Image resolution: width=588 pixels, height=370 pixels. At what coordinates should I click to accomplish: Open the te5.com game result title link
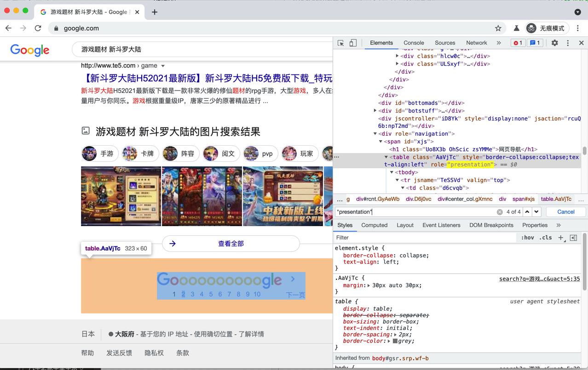pyautogui.click(x=207, y=78)
